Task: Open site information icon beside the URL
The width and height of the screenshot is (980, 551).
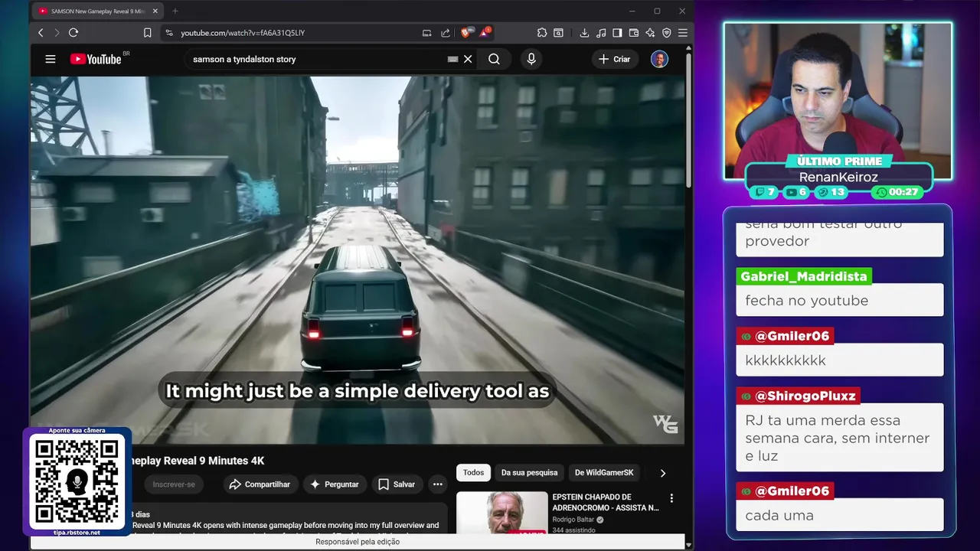Action: point(169,33)
